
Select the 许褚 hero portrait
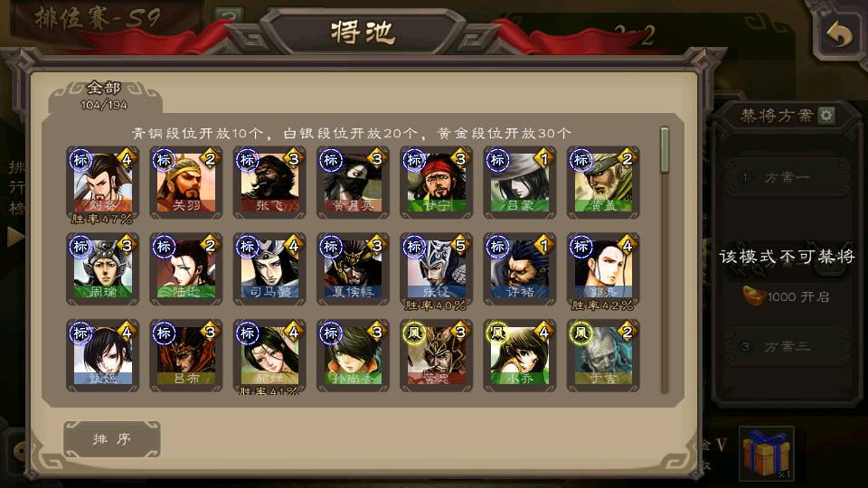pyautogui.click(x=519, y=269)
